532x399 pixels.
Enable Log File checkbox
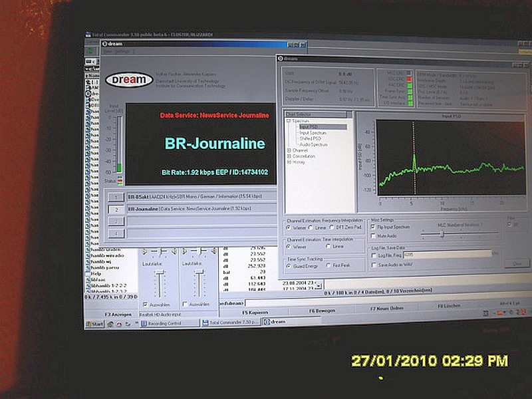coord(374,255)
